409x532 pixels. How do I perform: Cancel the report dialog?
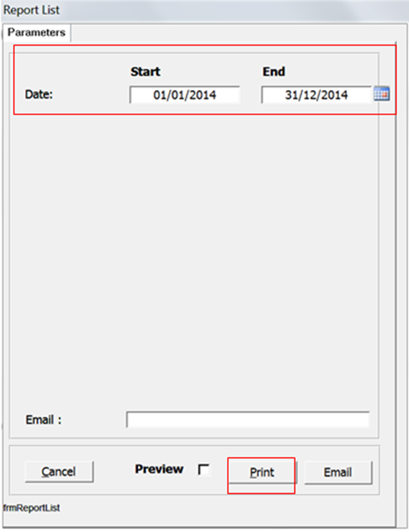pos(59,471)
